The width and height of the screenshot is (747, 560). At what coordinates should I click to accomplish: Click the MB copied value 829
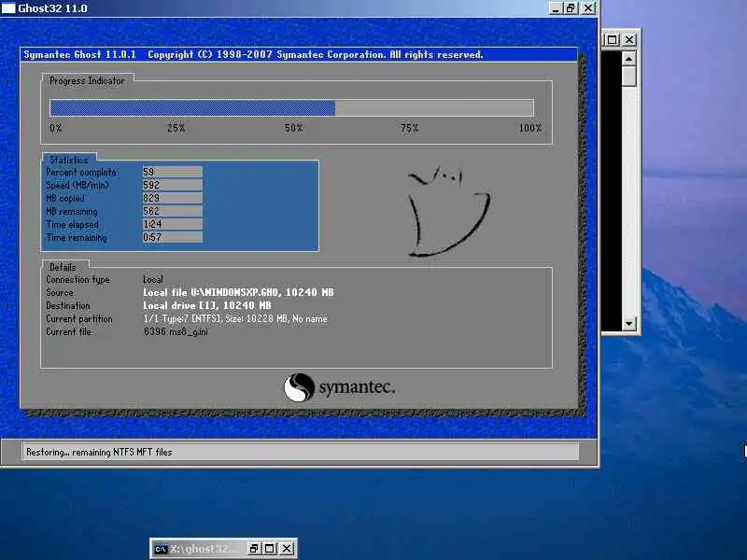173,198
